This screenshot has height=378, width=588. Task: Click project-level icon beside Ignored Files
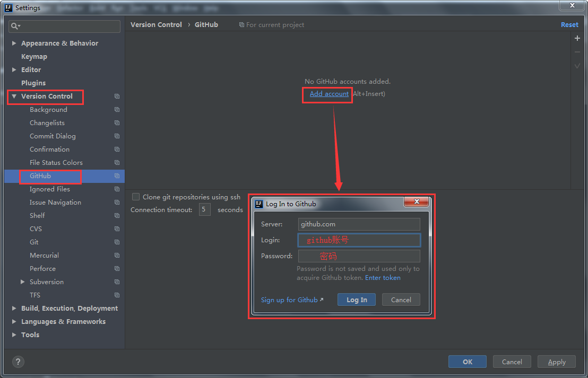point(117,189)
